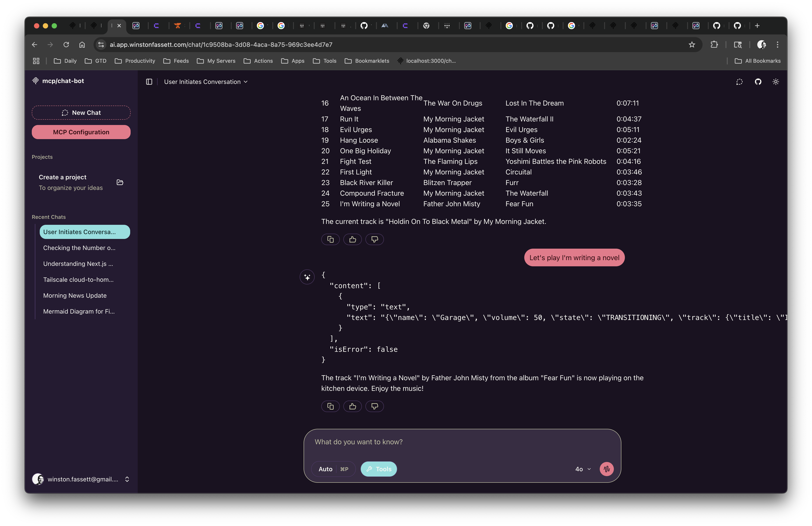This screenshot has width=812, height=526.
Task: Click the GitHub icon in chat header
Action: coord(758,81)
